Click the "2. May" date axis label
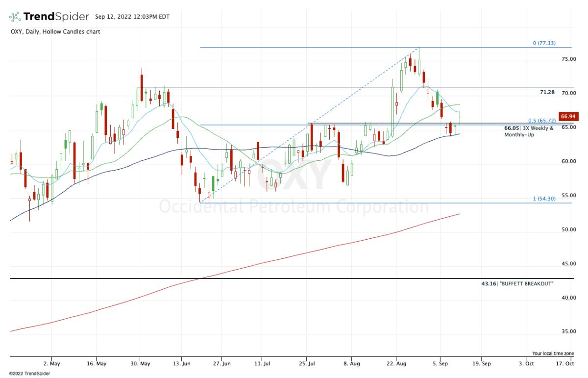The width and height of the screenshot is (588, 378). (51, 364)
